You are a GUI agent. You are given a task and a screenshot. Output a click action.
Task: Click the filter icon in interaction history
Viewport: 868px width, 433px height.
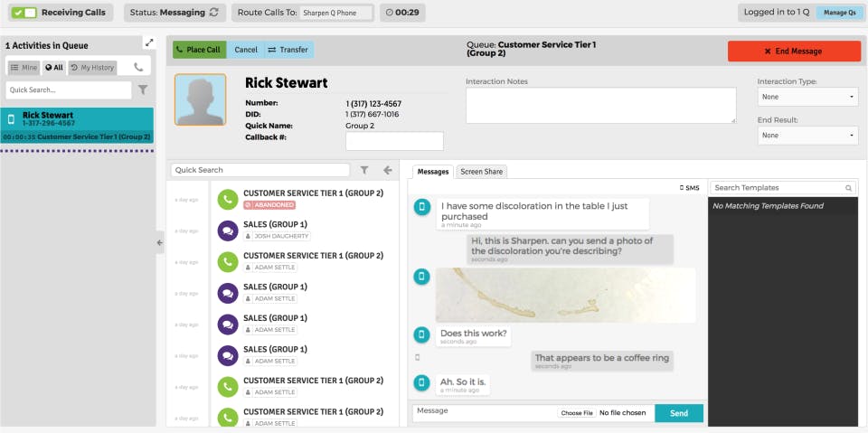[x=364, y=170]
